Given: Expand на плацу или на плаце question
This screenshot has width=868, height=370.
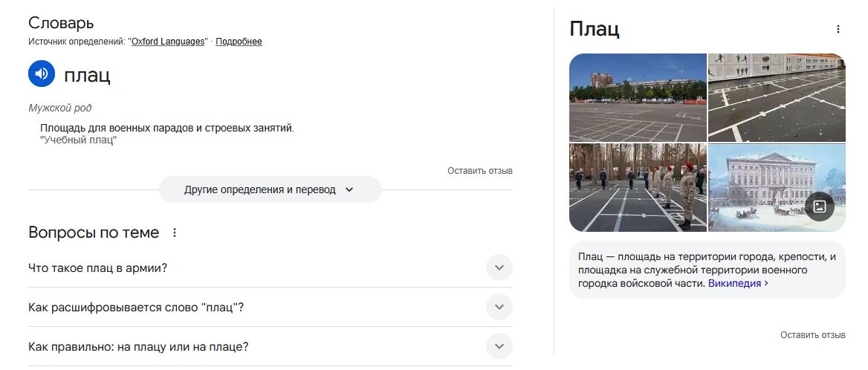Looking at the screenshot, I should tap(271, 347).
